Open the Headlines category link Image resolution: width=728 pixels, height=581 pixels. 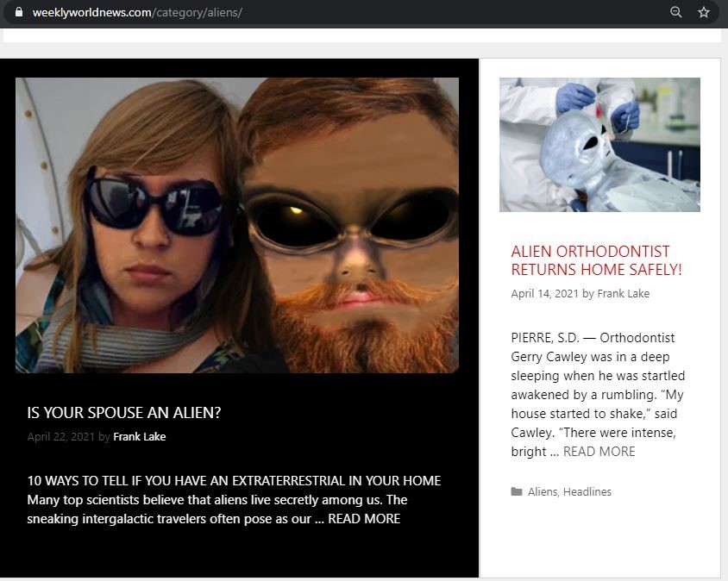pyautogui.click(x=587, y=492)
